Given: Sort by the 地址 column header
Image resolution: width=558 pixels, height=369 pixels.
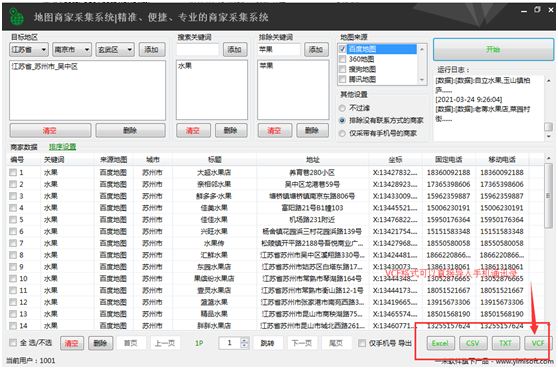Looking at the screenshot, I should 313,160.
